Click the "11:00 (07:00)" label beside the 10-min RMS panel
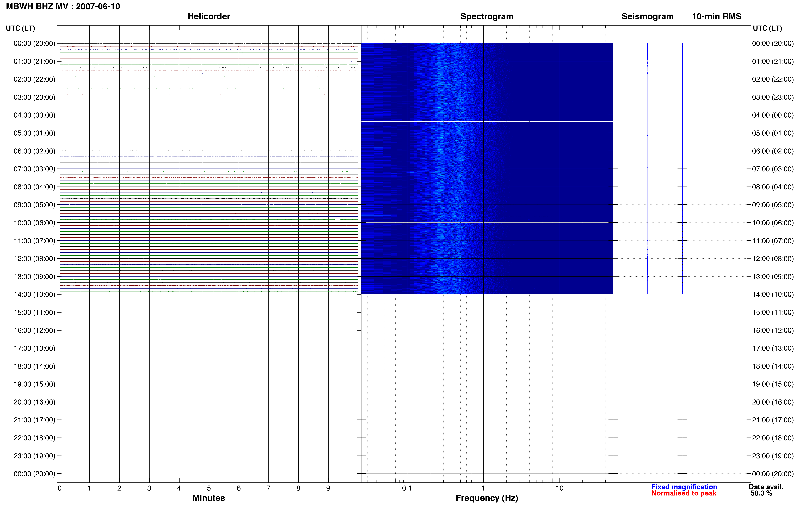The height and width of the screenshot is (508, 812). pyautogui.click(x=773, y=241)
